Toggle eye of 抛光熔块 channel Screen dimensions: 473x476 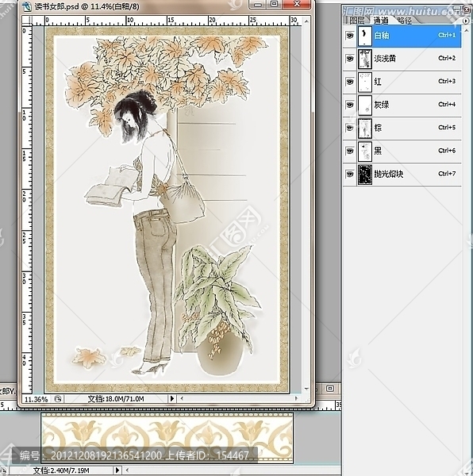point(350,174)
